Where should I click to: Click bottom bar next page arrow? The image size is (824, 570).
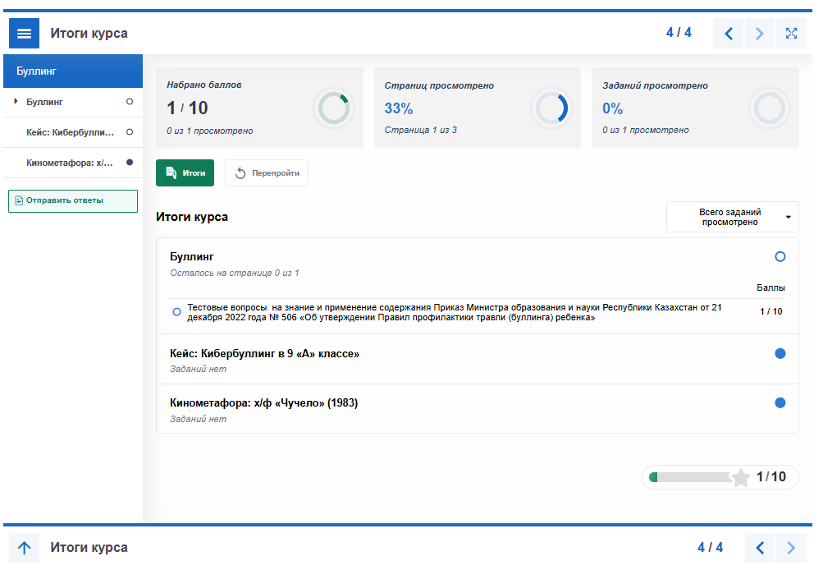[x=791, y=548]
